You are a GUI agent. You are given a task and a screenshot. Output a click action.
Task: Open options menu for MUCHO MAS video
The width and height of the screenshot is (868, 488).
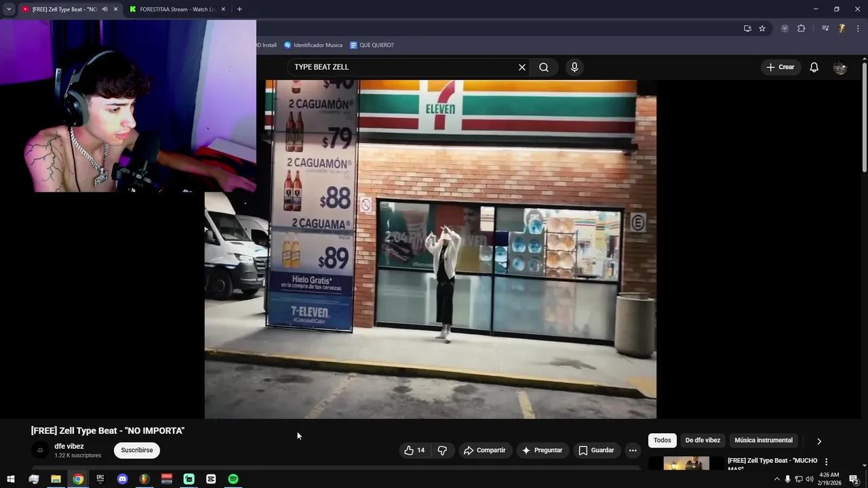coord(826,462)
